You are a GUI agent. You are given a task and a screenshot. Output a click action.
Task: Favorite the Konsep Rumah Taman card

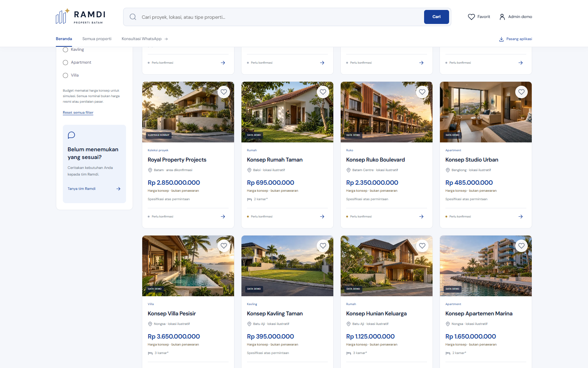(323, 92)
